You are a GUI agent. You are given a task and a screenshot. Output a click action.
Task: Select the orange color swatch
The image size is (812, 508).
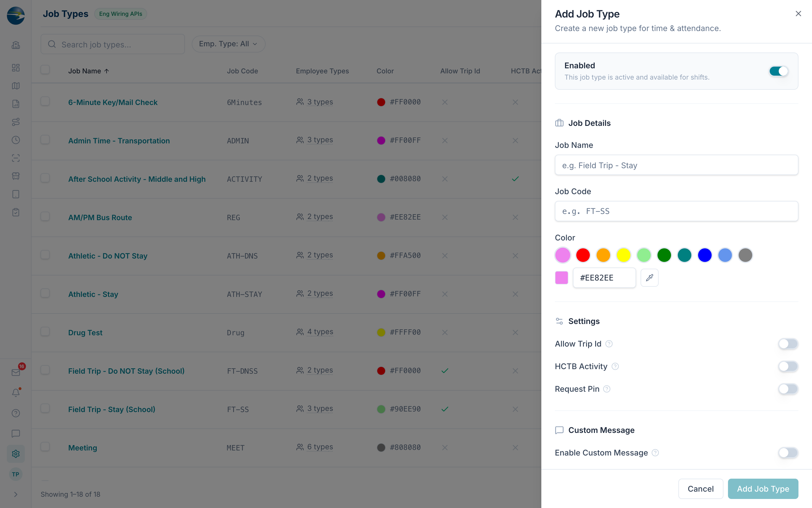pyautogui.click(x=603, y=255)
